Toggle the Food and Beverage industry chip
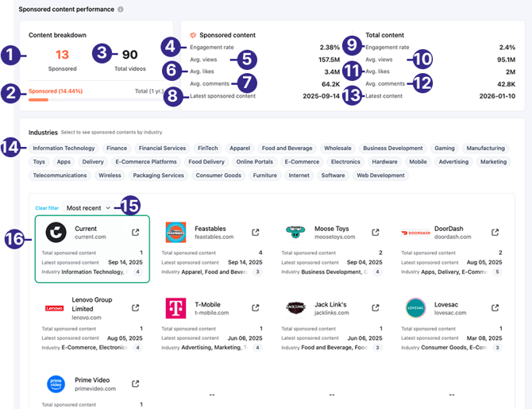The image size is (532, 409). [287, 149]
